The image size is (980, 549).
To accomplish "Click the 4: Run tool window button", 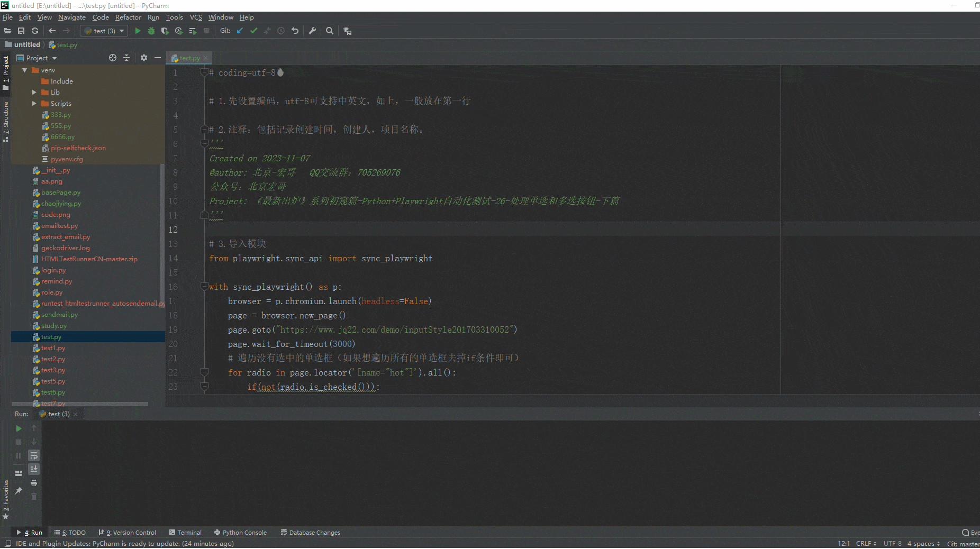I will click(30, 533).
